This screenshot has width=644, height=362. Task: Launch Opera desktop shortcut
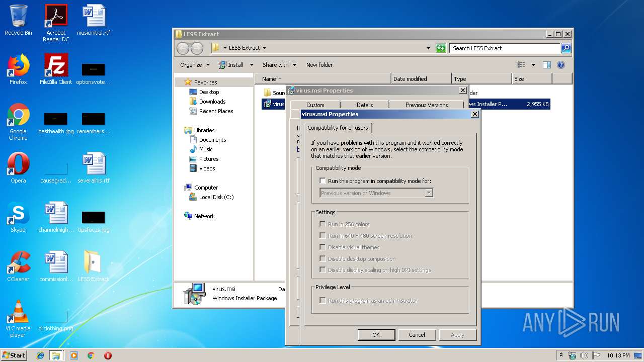pos(18,167)
